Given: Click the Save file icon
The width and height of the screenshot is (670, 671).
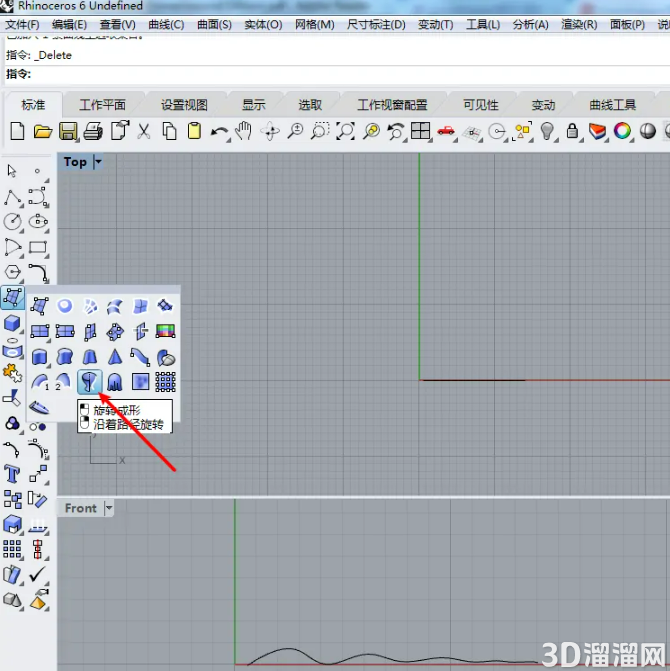Looking at the screenshot, I should 68,131.
